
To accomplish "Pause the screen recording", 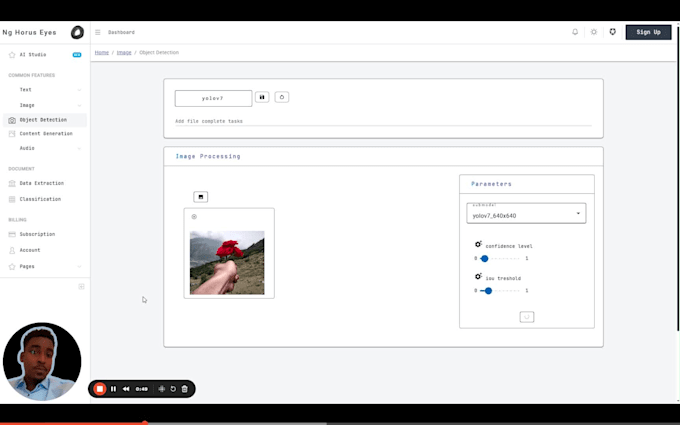I will [113, 389].
